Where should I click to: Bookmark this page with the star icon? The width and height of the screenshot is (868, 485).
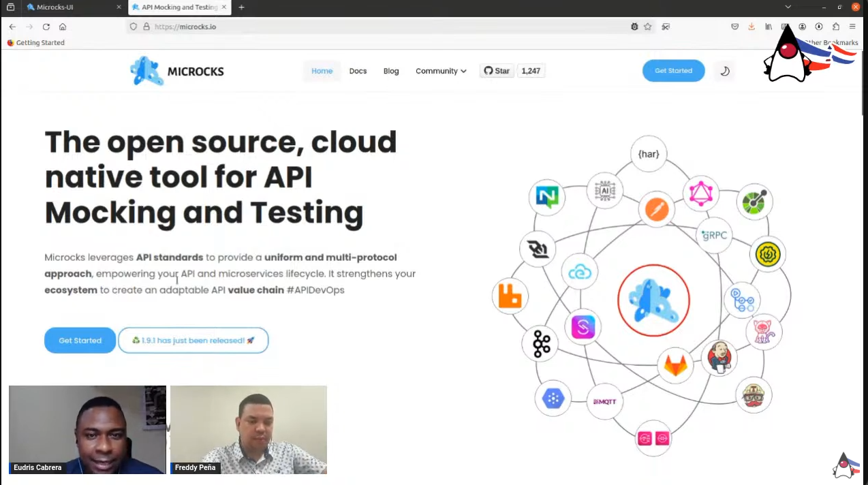648,27
